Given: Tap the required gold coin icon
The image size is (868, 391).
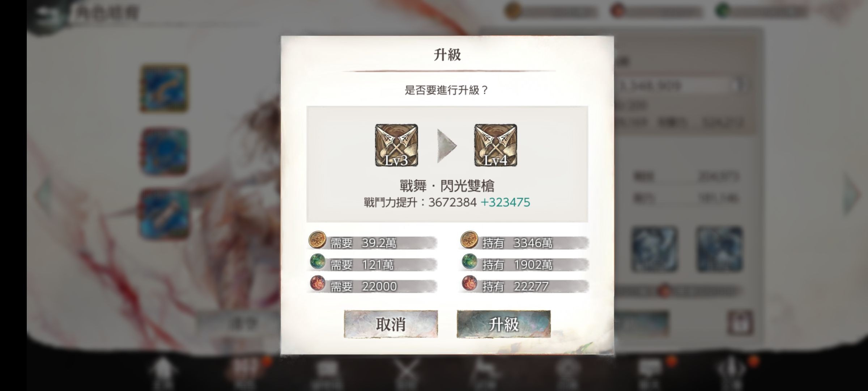Looking at the screenshot, I should click(317, 240).
